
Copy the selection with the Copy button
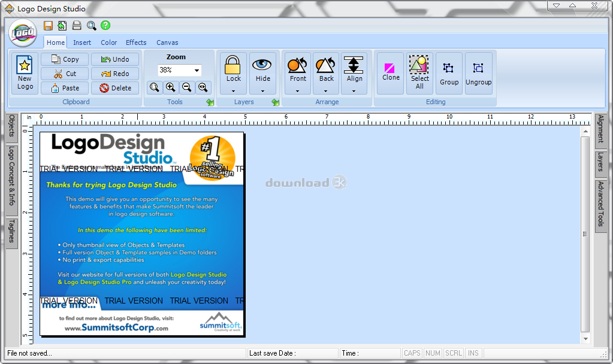65,59
